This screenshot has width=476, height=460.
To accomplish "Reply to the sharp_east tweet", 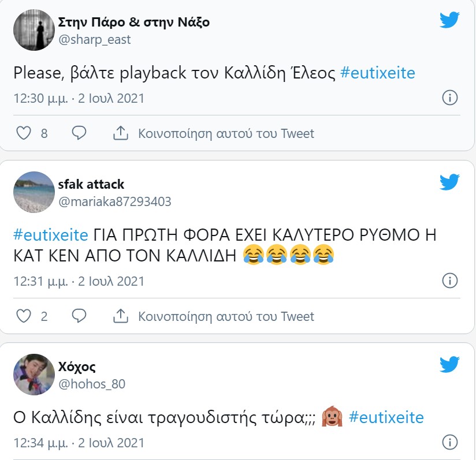I will 79,133.
